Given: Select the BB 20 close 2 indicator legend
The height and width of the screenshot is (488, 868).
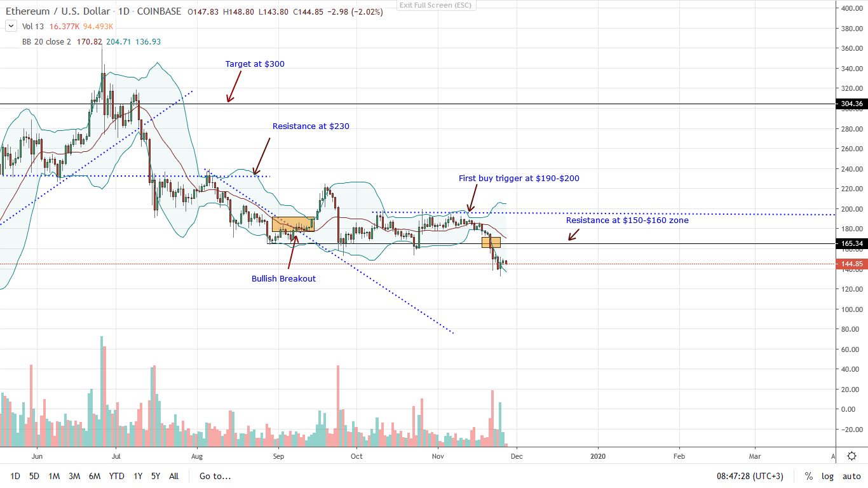Looking at the screenshot, I should [48, 41].
